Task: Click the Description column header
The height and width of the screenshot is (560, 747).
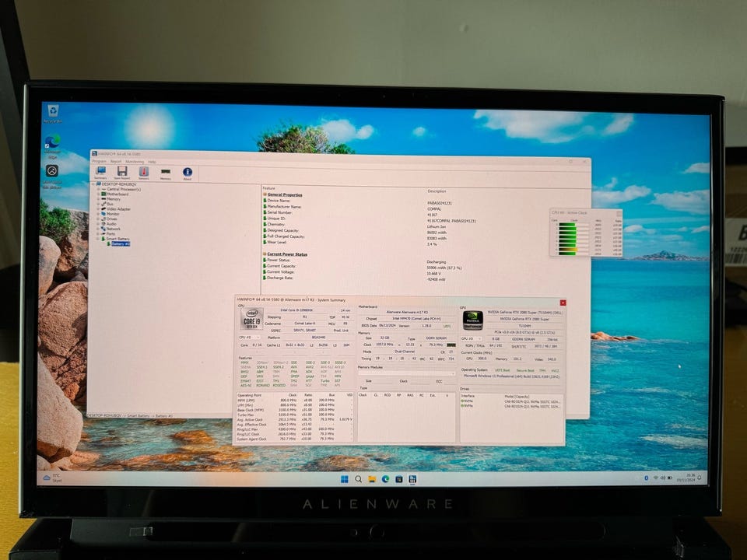Action: tap(437, 191)
